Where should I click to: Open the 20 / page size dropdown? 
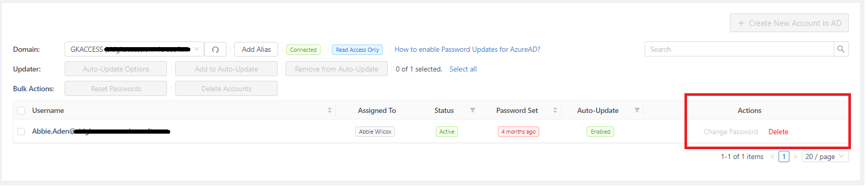(825, 156)
